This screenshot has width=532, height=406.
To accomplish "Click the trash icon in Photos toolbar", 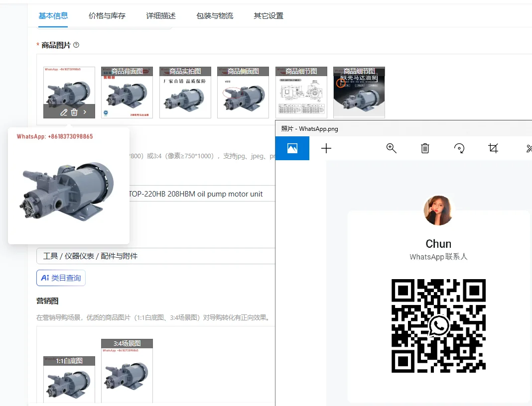I will coord(425,148).
